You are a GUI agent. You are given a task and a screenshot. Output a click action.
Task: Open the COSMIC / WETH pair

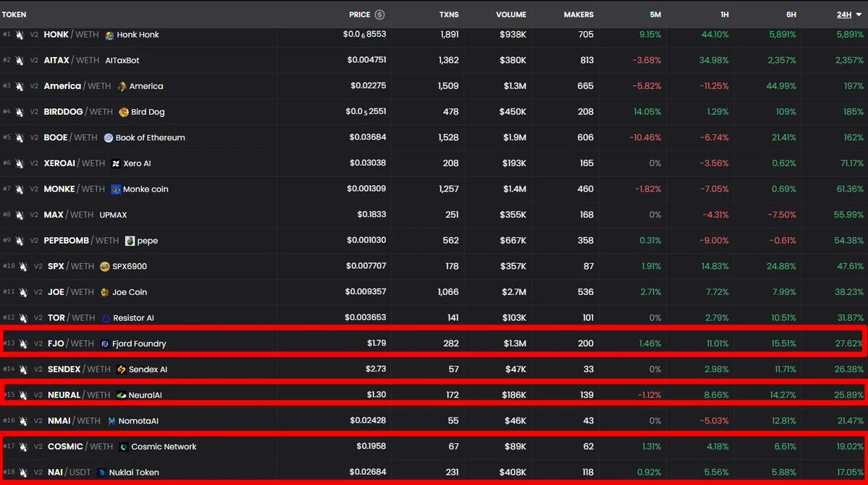[x=80, y=447]
